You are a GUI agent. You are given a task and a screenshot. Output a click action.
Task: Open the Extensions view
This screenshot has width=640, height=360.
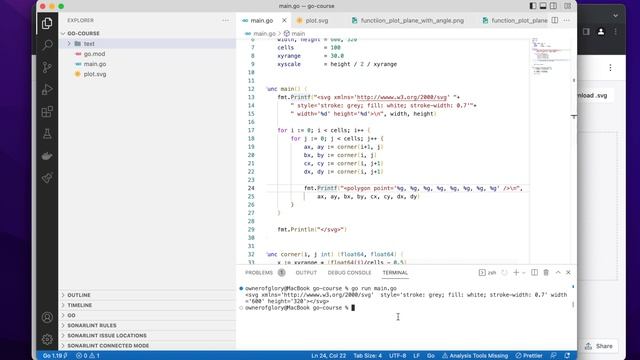tap(47, 111)
